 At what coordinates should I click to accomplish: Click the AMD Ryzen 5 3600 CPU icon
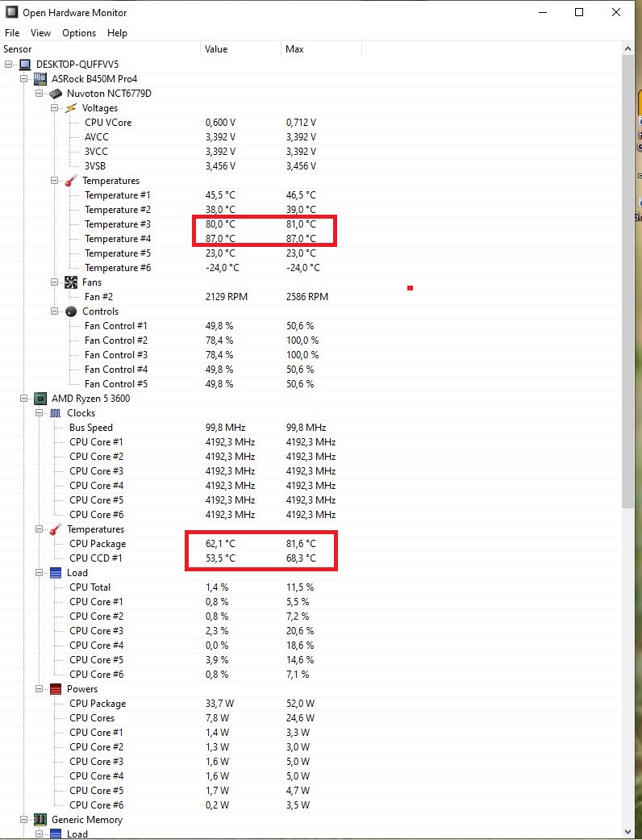tap(40, 399)
